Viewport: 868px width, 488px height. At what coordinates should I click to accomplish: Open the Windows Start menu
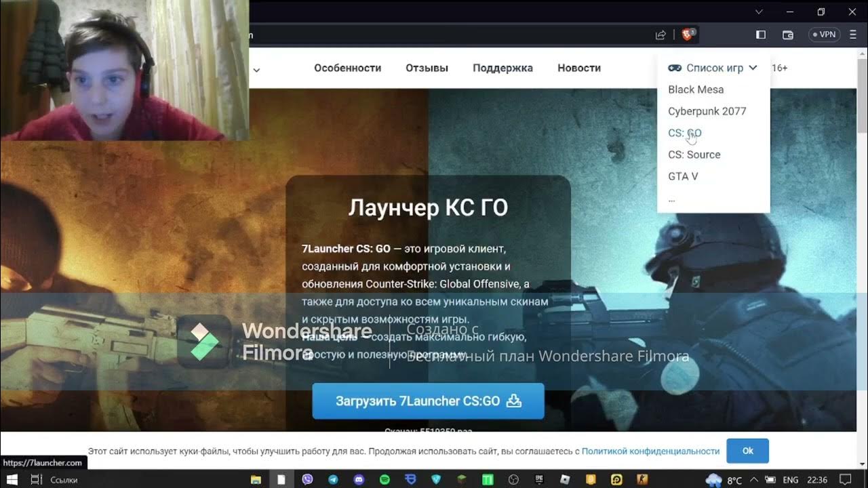[12, 479]
